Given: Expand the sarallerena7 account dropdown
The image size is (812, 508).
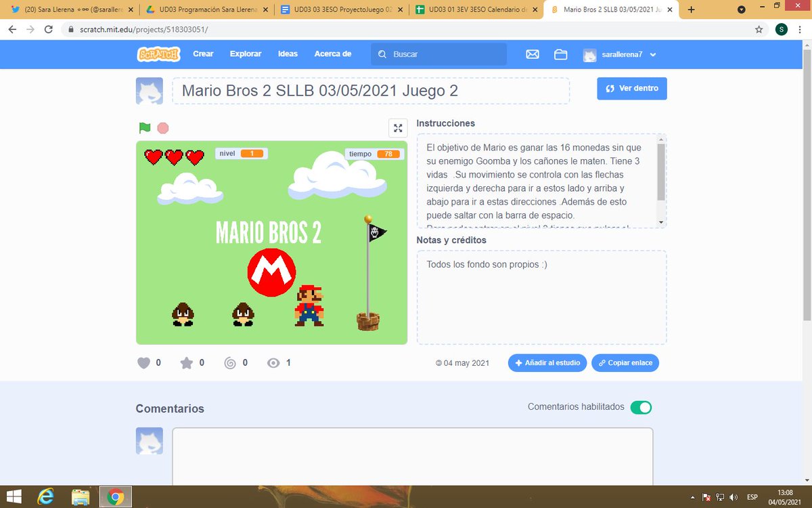Looking at the screenshot, I should 653,55.
